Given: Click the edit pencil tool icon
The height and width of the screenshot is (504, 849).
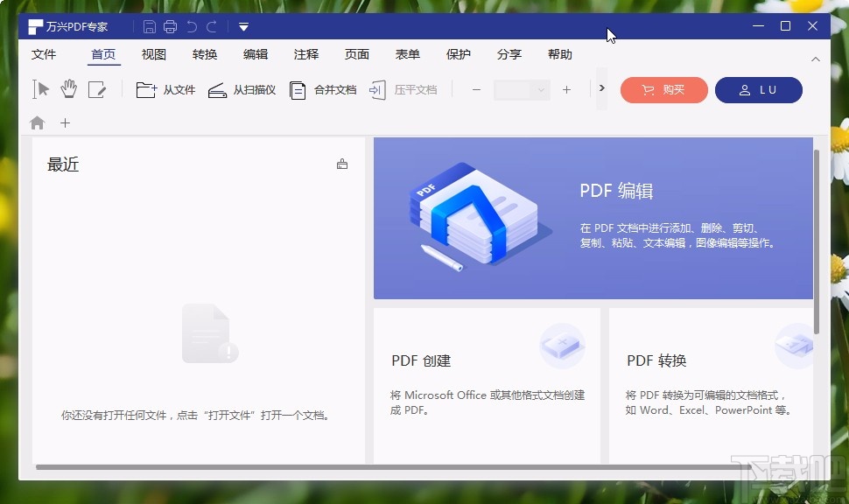Looking at the screenshot, I should [98, 88].
